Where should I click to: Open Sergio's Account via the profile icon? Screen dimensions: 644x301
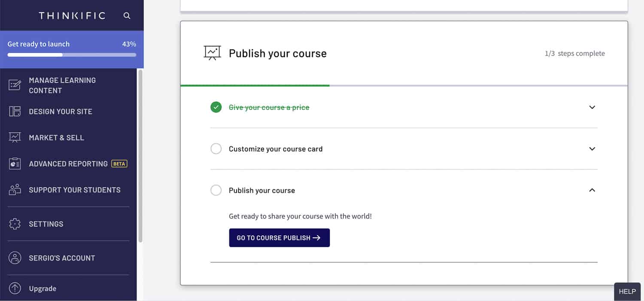pyautogui.click(x=15, y=258)
